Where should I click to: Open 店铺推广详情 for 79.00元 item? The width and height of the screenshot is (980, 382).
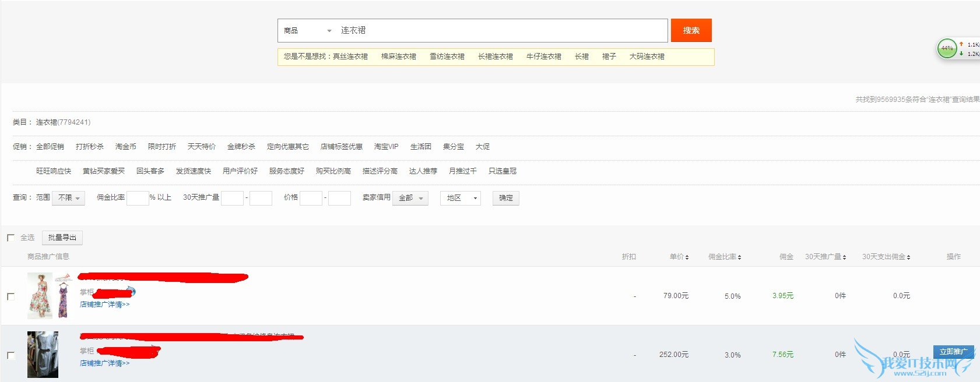click(104, 304)
